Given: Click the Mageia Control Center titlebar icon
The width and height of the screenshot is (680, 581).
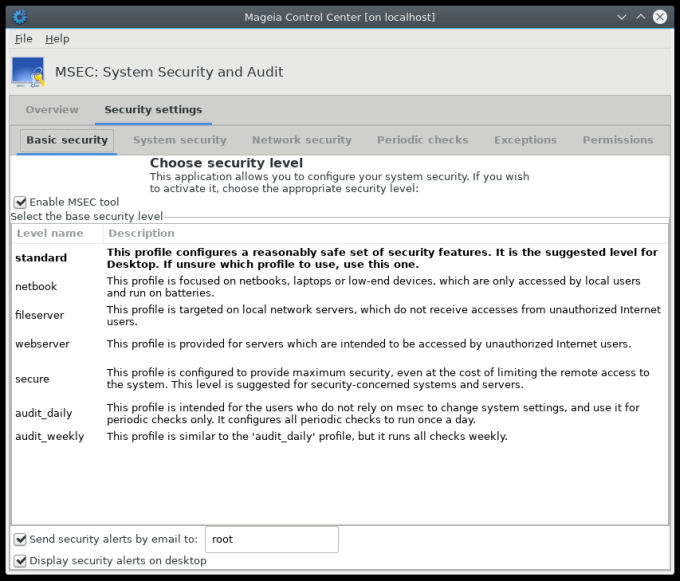Looking at the screenshot, I should point(19,17).
